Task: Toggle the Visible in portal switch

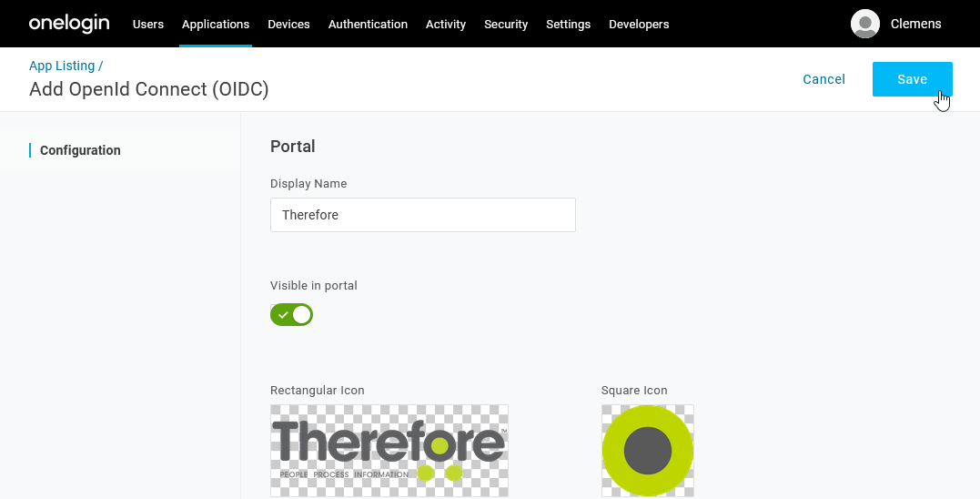Action: [291, 315]
